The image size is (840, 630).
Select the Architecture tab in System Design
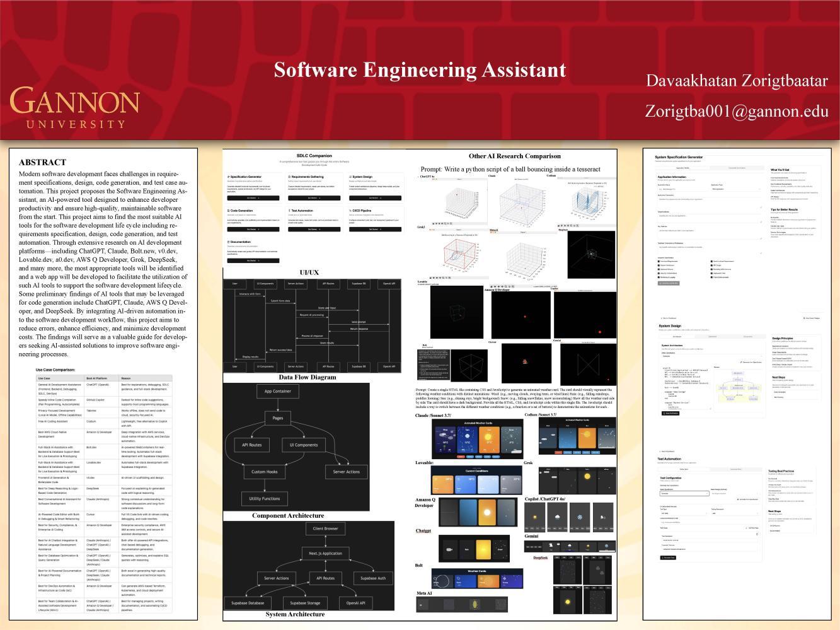tap(676, 337)
